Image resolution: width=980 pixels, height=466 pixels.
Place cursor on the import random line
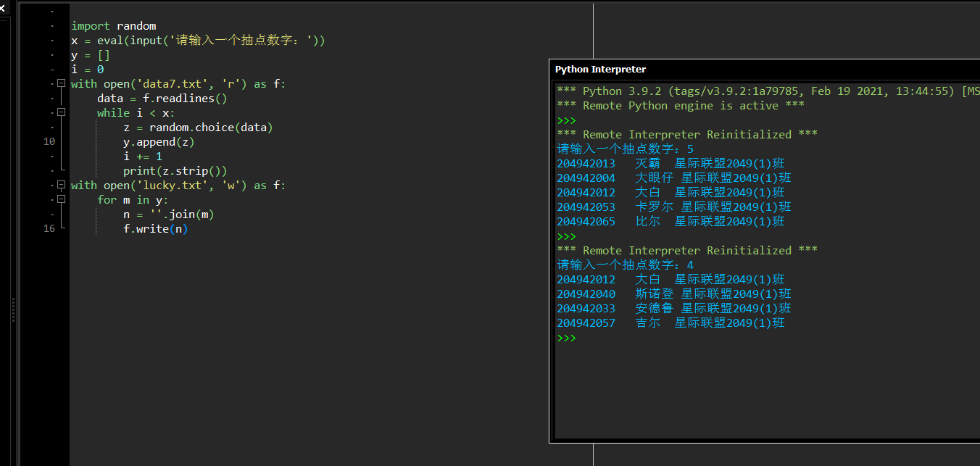[x=113, y=26]
